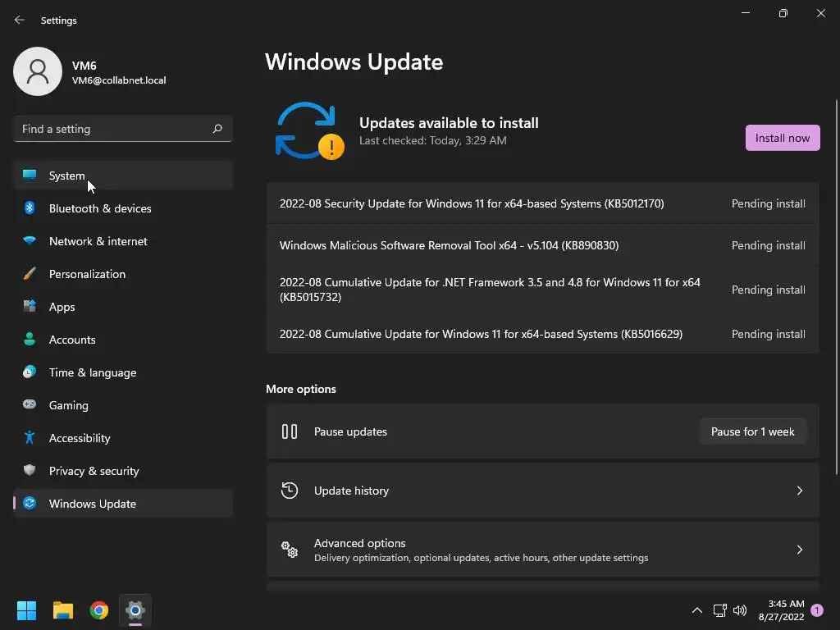Select Malicious Software Removal Tool entry
840x630 pixels.
coord(543,245)
